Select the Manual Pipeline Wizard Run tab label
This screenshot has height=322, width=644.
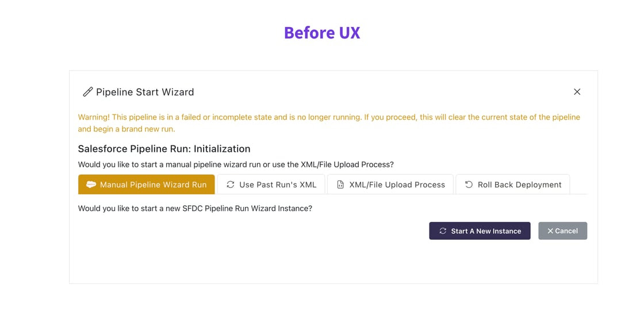point(153,185)
